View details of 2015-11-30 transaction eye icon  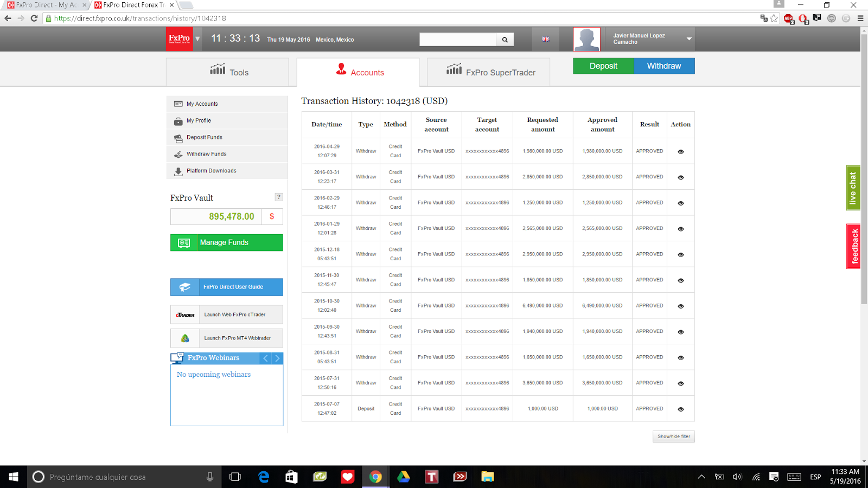pos(681,280)
